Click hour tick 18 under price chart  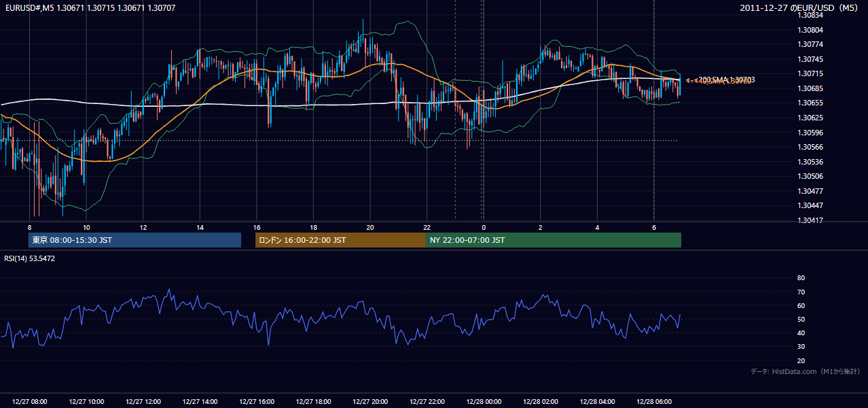pyautogui.click(x=313, y=227)
